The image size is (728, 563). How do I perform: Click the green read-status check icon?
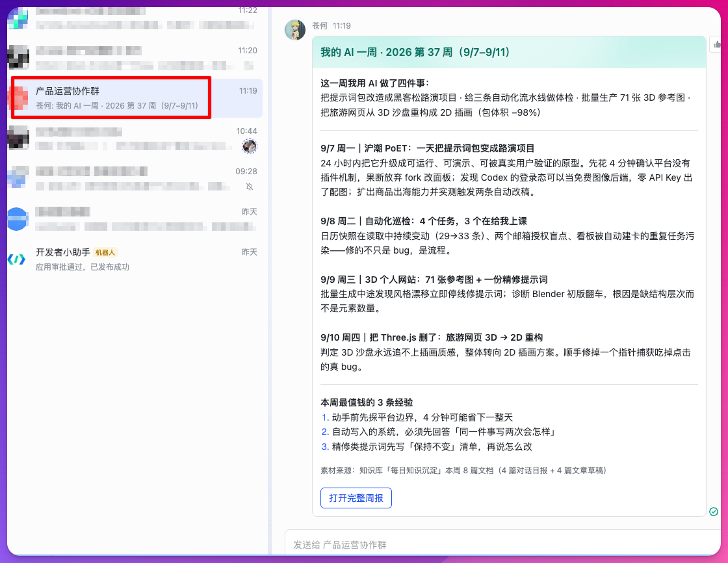click(714, 512)
